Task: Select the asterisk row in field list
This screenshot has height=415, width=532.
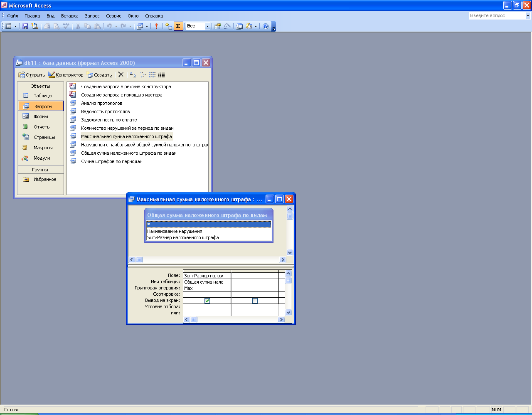Action: [209, 224]
